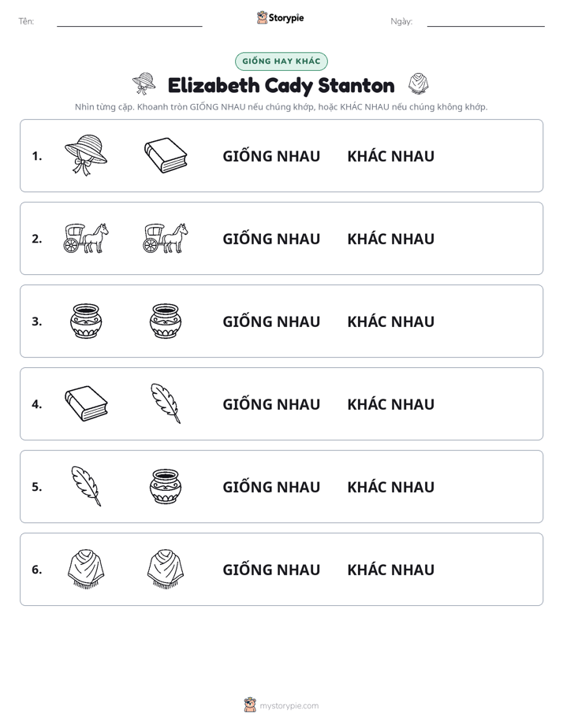Click the Tên name line field
This screenshot has height=728, width=563.
coord(129,21)
